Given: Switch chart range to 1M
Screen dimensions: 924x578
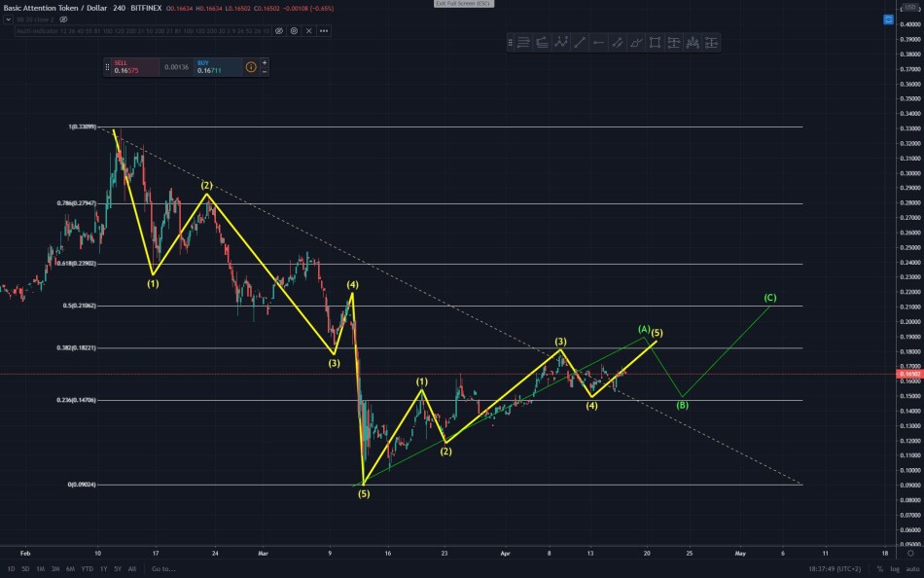Looking at the screenshot, I should 40,569.
